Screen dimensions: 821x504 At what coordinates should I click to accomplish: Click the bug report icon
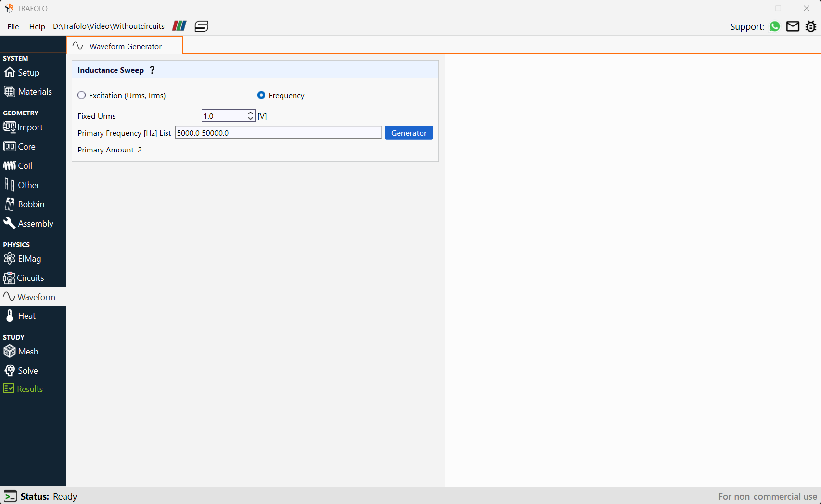point(811,26)
